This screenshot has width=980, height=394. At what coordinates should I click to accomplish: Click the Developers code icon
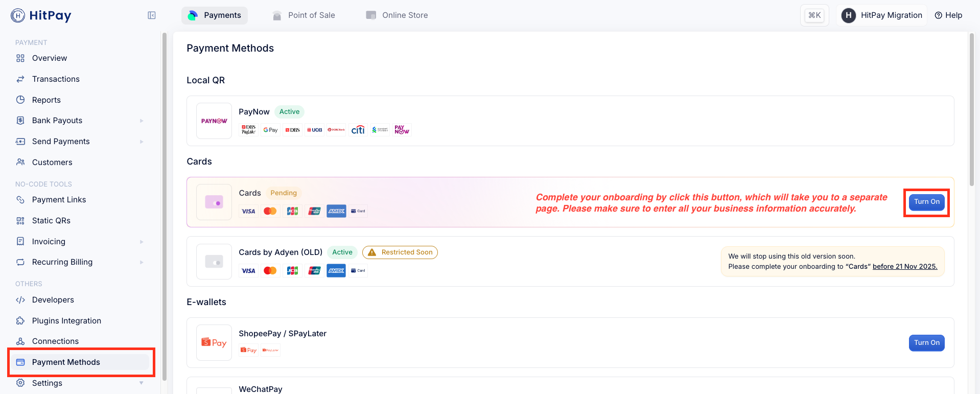pyautogui.click(x=20, y=300)
